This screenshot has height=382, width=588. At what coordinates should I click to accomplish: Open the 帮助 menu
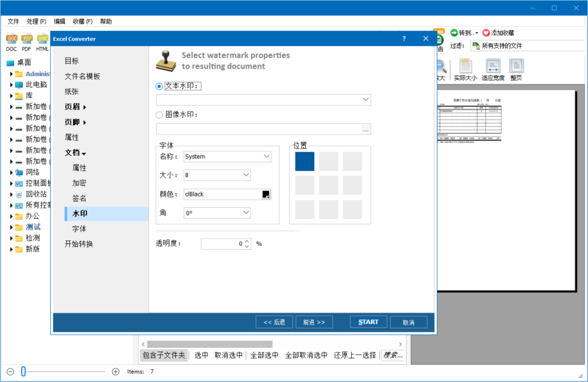pos(106,21)
